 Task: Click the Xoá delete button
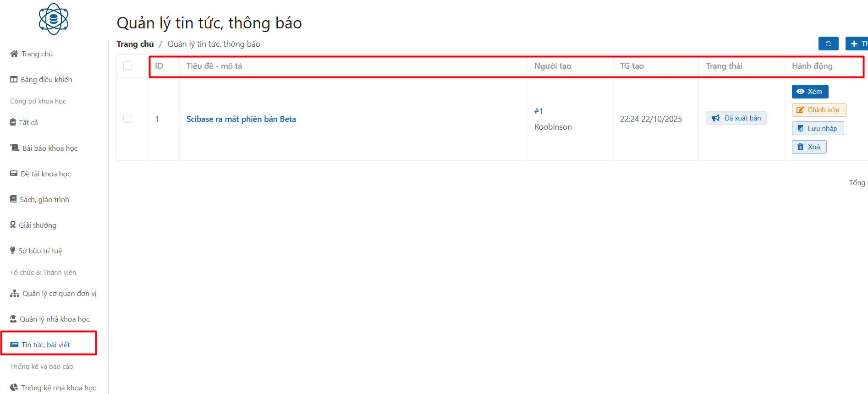809,147
